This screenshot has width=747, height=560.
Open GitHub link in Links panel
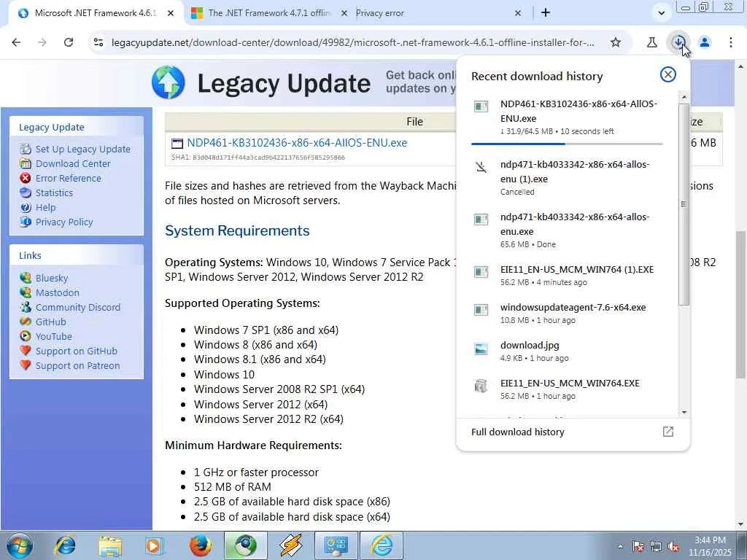click(50, 322)
